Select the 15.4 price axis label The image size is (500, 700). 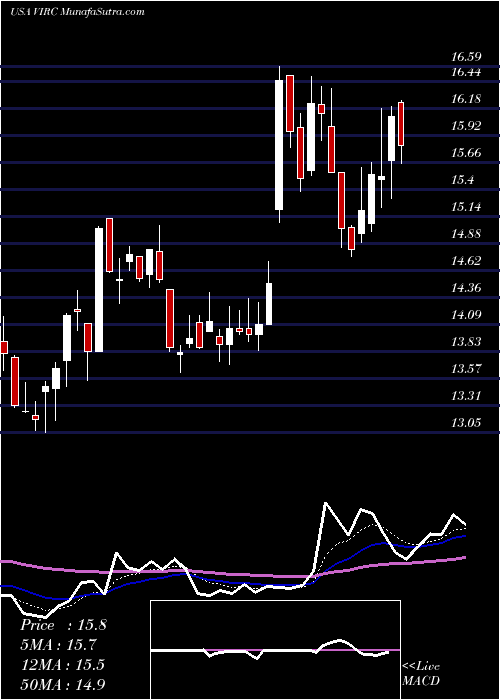pyautogui.click(x=462, y=180)
